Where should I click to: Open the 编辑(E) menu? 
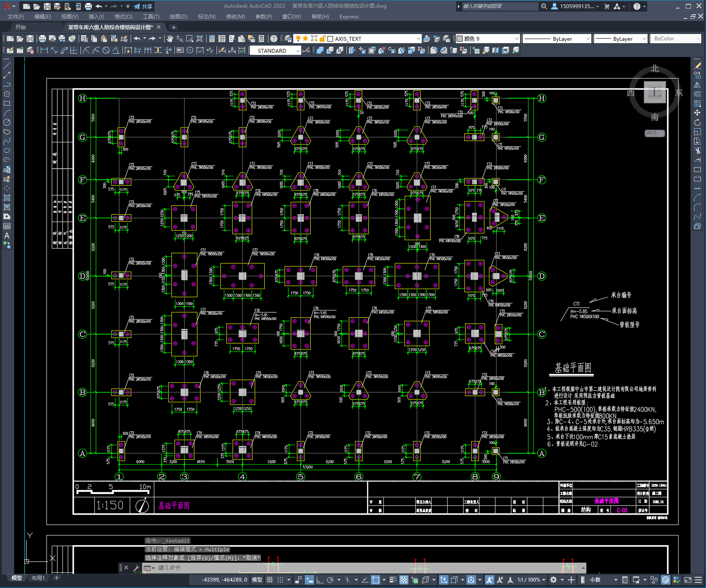42,17
